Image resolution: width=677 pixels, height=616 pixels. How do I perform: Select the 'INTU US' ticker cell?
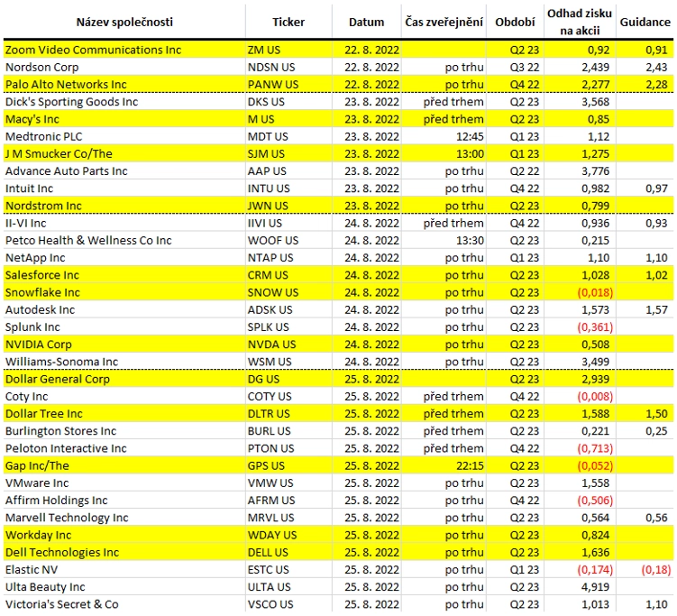click(x=288, y=188)
